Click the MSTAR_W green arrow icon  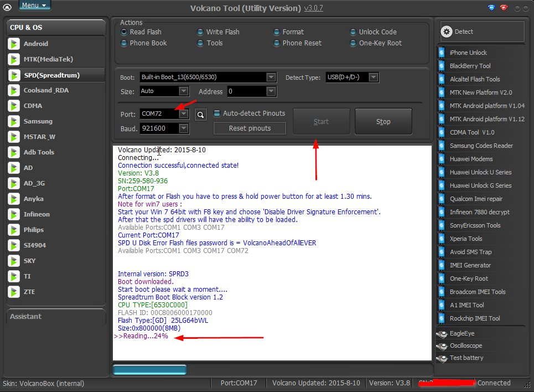[14, 137]
